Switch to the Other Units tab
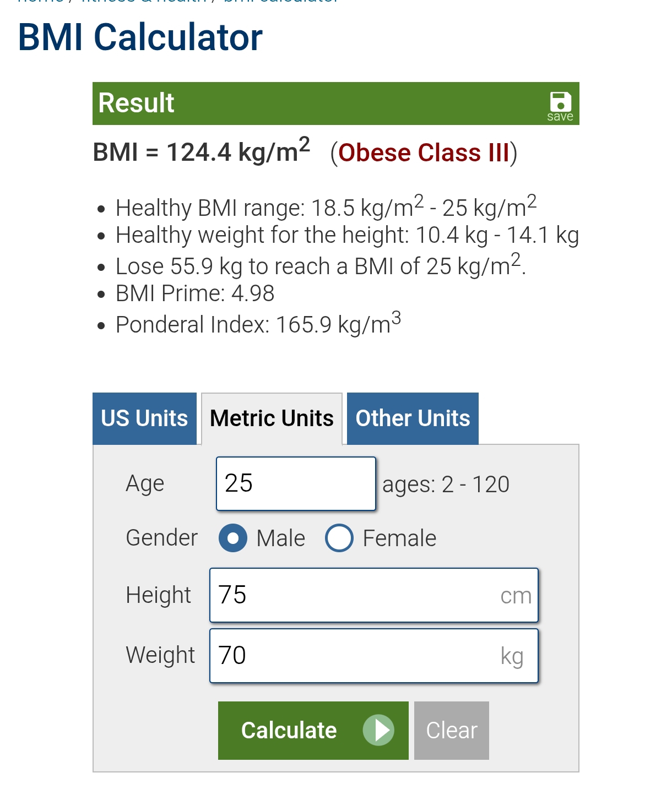672x811 pixels. [413, 418]
